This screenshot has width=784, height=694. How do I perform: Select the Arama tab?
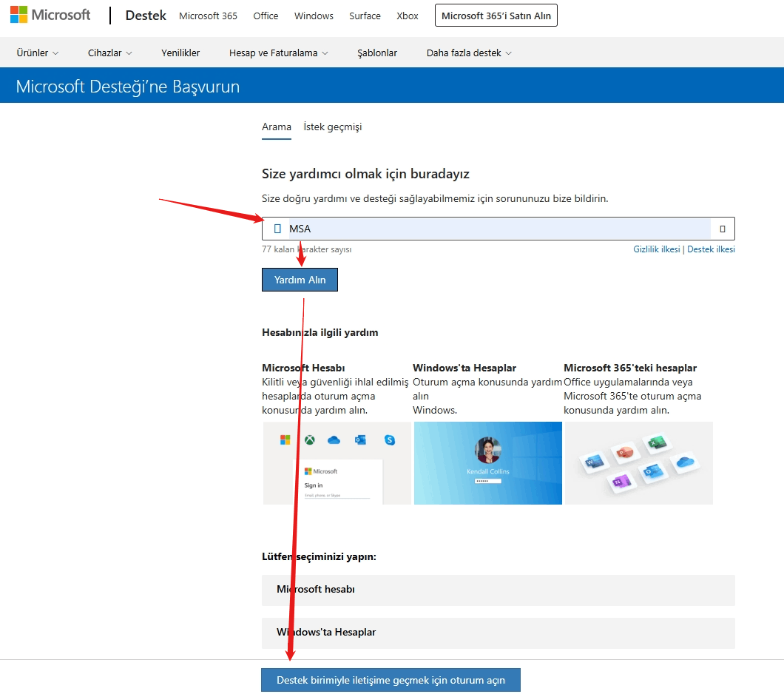tap(277, 127)
